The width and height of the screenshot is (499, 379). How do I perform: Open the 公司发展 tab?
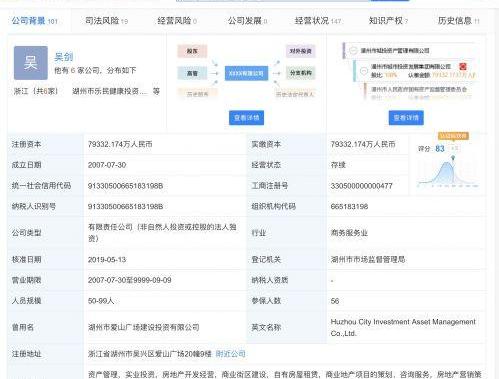point(247,21)
